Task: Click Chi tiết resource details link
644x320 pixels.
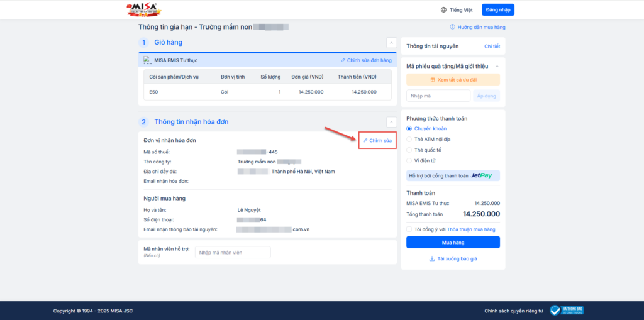Action: coord(492,46)
